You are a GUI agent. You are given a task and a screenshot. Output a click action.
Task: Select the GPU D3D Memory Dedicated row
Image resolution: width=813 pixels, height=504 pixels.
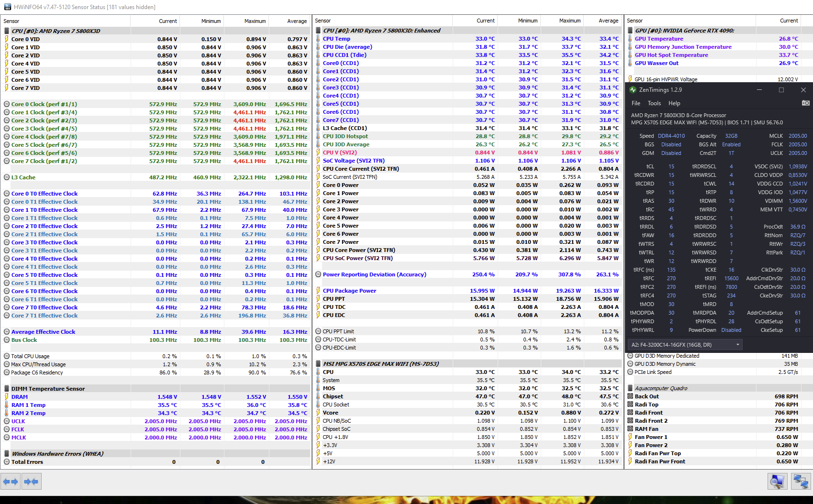click(x=719, y=356)
